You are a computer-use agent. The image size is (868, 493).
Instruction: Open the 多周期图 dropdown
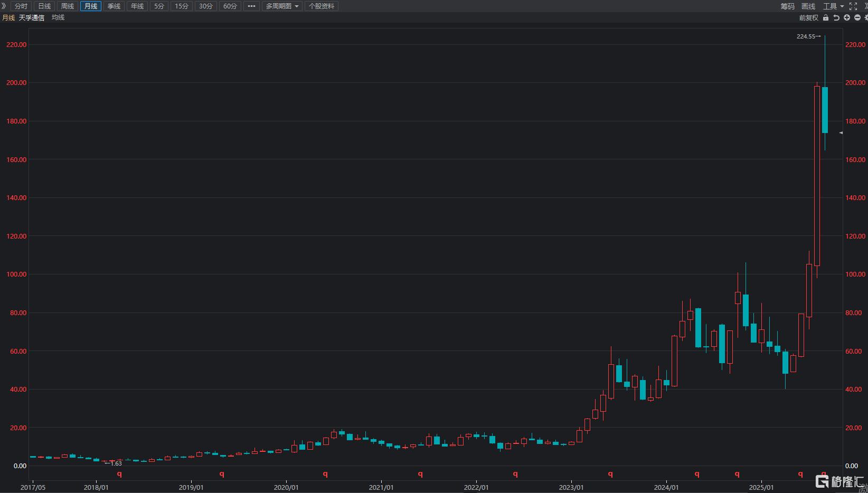[282, 6]
